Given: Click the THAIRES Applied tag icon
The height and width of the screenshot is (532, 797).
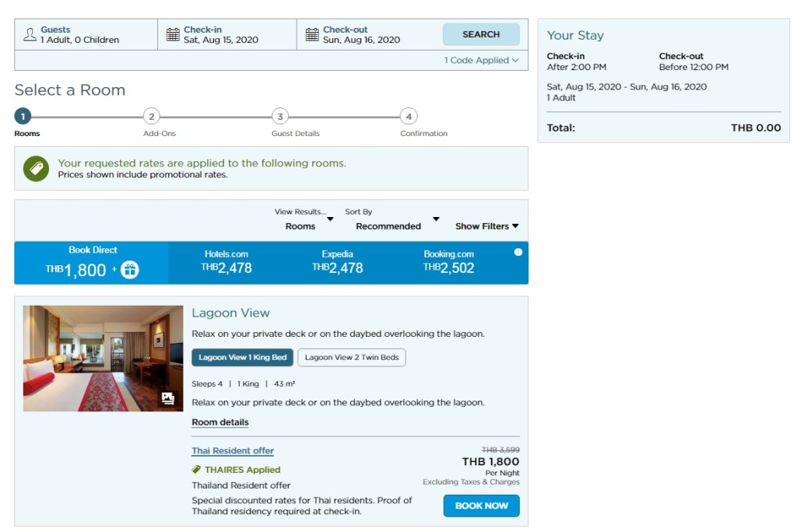Looking at the screenshot, I should [x=197, y=470].
